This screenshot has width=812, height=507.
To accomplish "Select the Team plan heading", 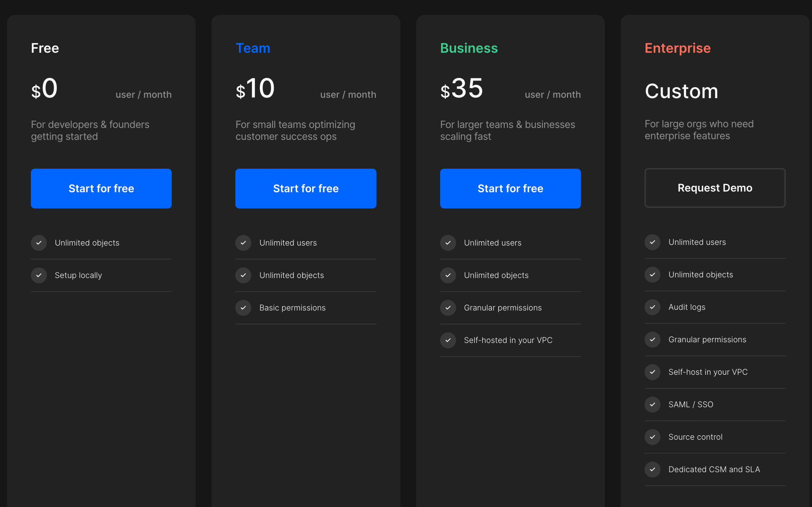I will point(253,48).
